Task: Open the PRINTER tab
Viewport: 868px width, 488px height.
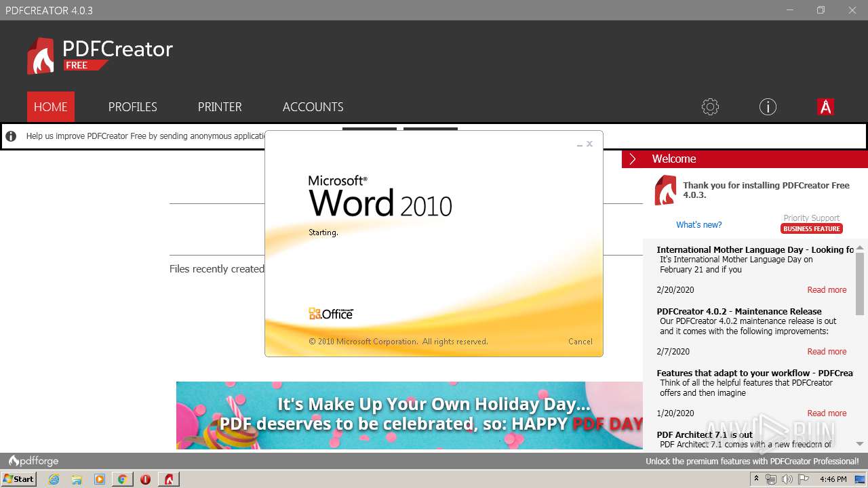Action: [220, 106]
